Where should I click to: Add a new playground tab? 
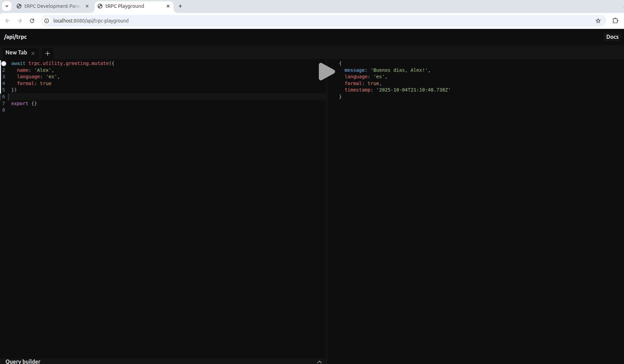48,53
